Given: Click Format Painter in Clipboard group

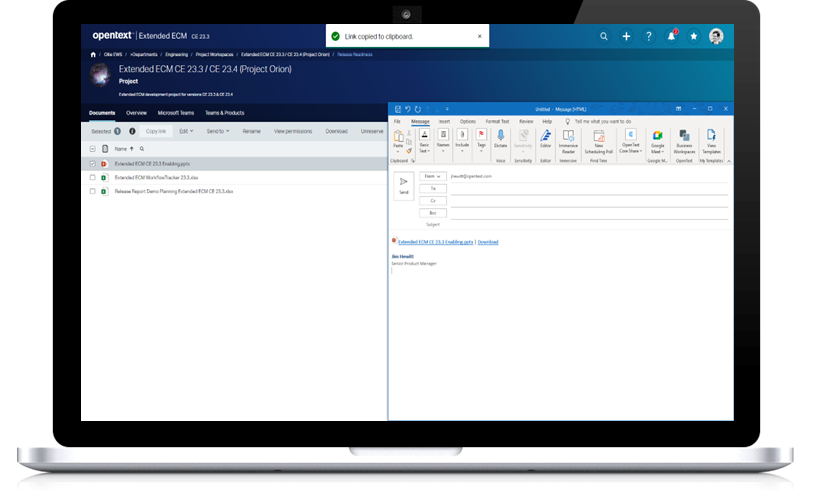Looking at the screenshot, I should pos(409,151).
